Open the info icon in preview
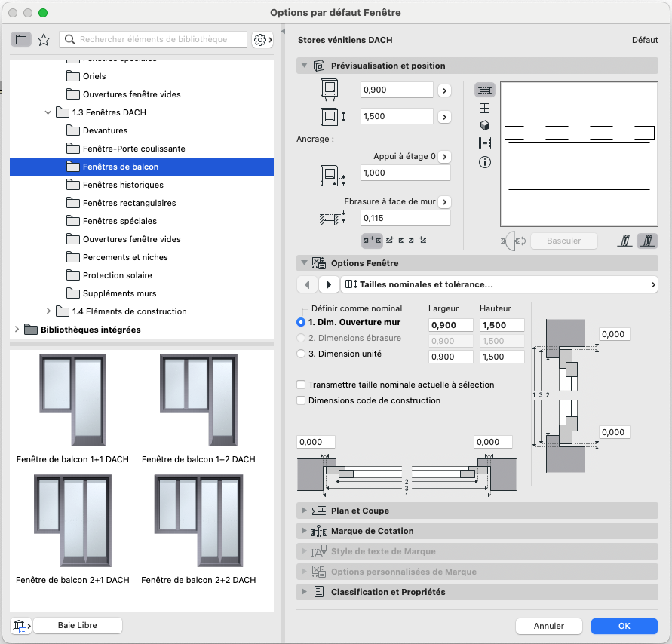The height and width of the screenshot is (644, 672). (485, 162)
